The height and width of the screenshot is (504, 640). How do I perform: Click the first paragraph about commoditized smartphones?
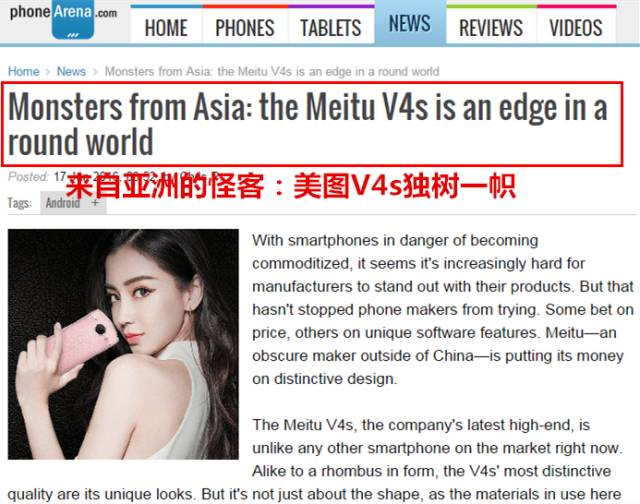click(443, 310)
